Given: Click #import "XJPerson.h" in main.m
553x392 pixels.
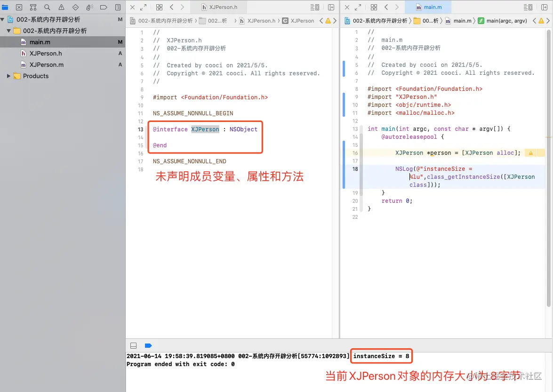Looking at the screenshot, I should 402,96.
